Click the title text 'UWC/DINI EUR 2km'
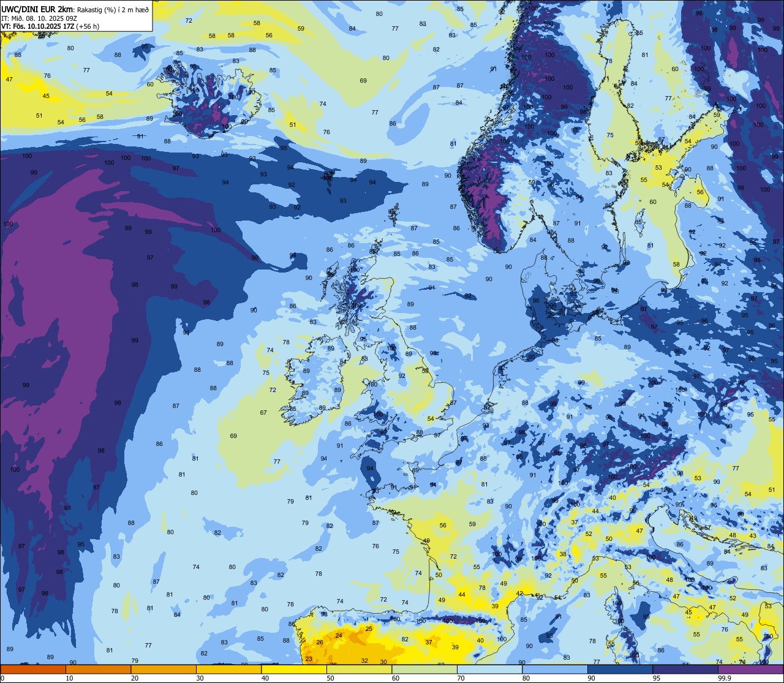The height and width of the screenshot is (683, 784). 37,9
